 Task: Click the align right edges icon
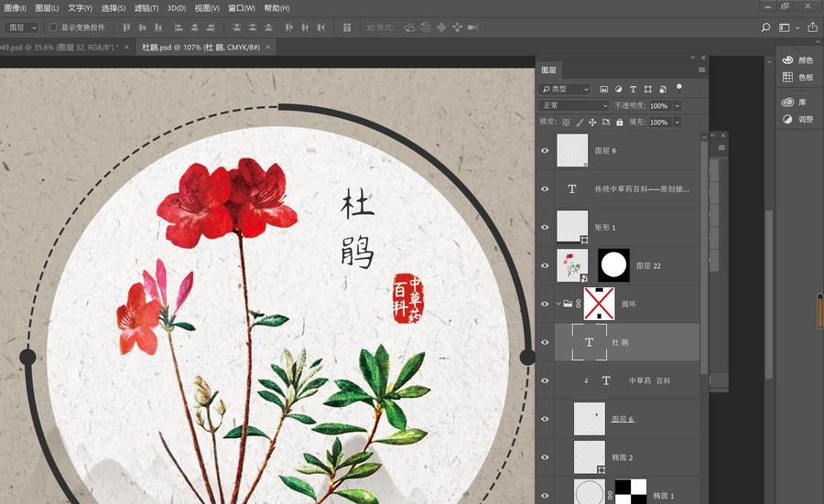211,27
